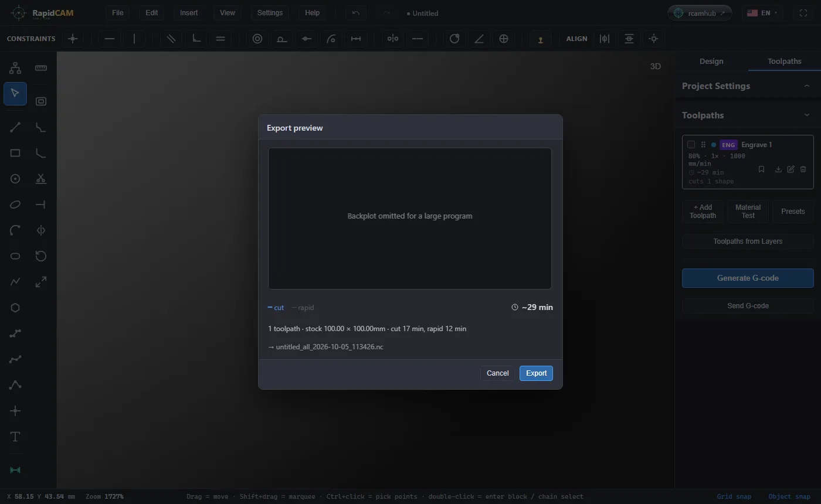This screenshot has width=821, height=504.
Task: Select the Scale arrows tool
Action: (41, 282)
